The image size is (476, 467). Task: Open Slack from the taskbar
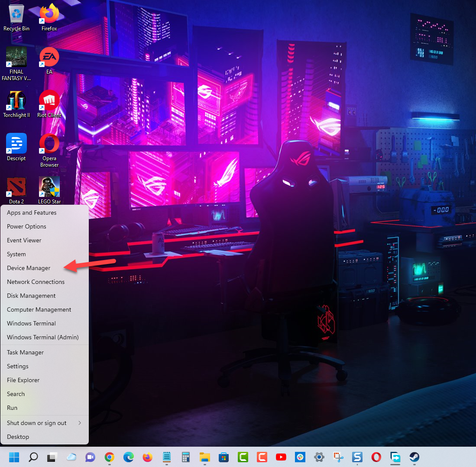click(300, 457)
